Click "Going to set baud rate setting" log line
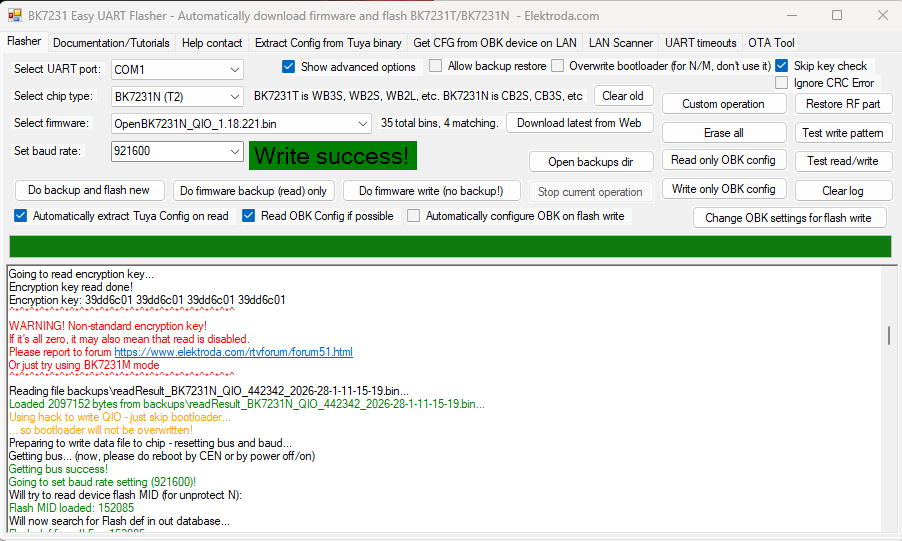The width and height of the screenshot is (902, 541). [102, 482]
